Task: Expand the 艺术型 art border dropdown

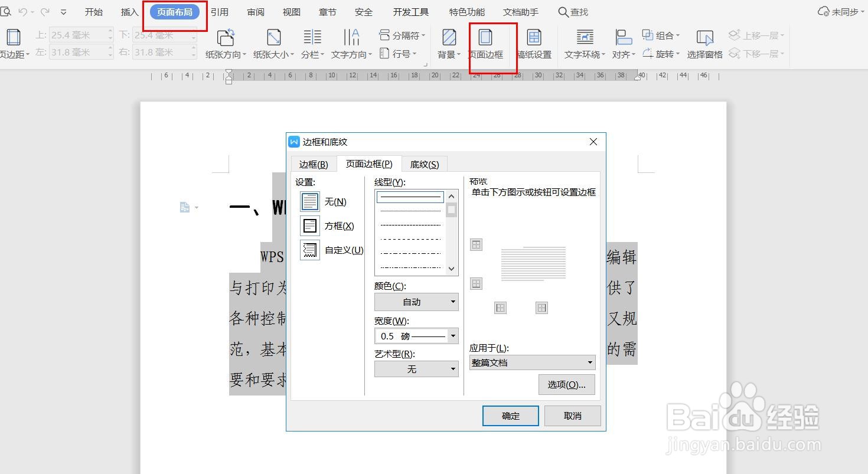Action: coord(453,369)
